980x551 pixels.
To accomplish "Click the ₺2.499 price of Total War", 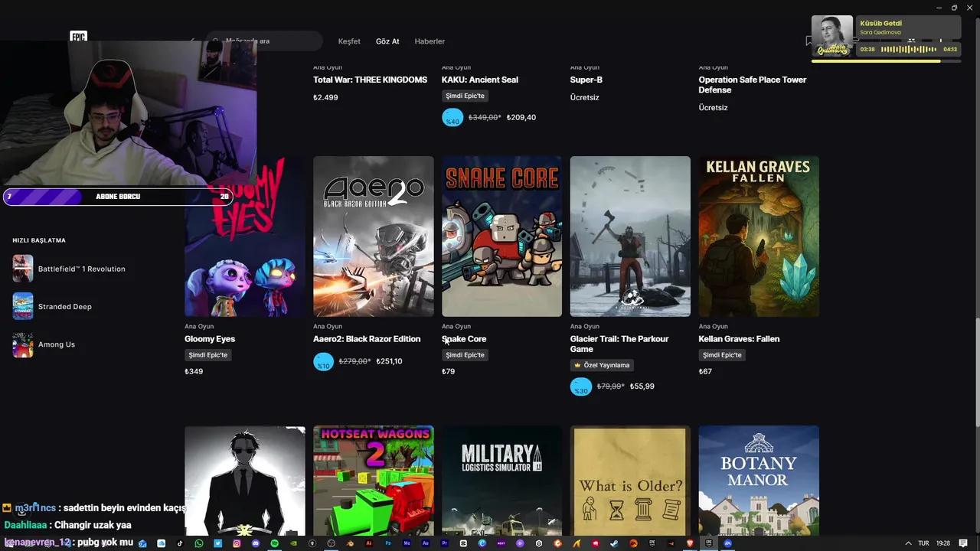I will point(325,97).
